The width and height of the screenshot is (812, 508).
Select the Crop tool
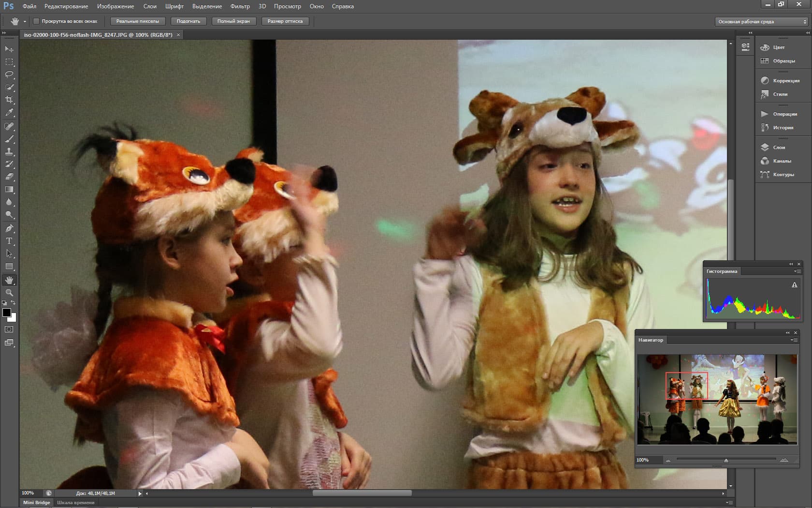coord(9,100)
